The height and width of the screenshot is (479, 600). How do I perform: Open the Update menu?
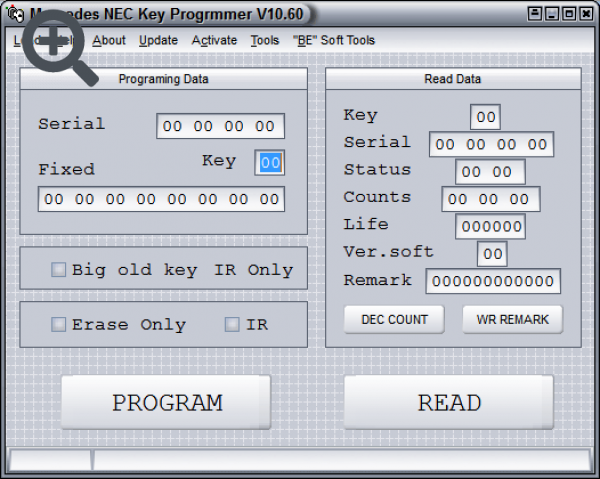tap(158, 40)
